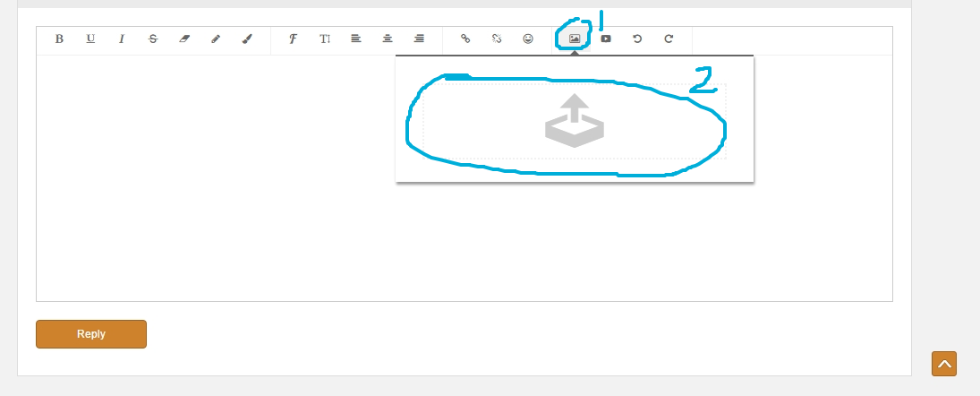Click the scroll-to-top arrow button
The height and width of the screenshot is (396, 980).
click(944, 364)
